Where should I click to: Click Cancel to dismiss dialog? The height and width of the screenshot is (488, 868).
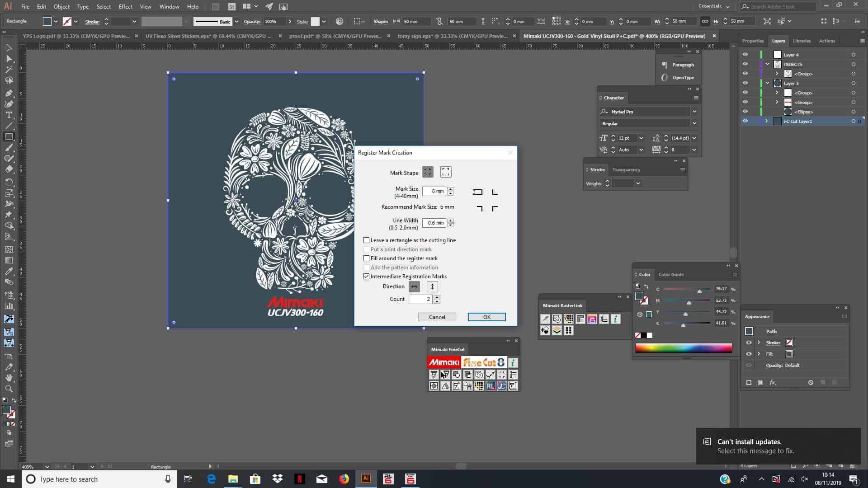pyautogui.click(x=436, y=316)
